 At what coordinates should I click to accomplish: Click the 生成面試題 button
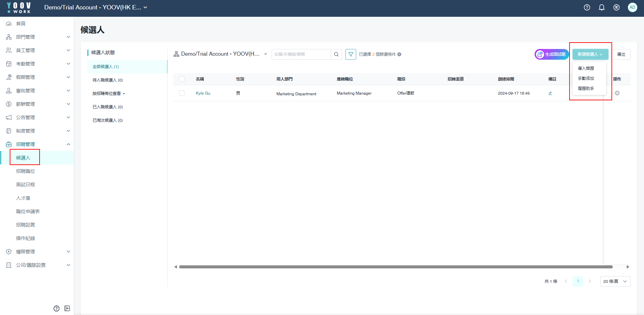(x=551, y=54)
